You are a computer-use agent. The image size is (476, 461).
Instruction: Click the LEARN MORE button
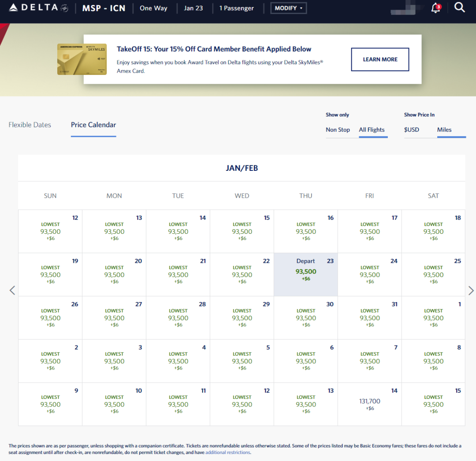click(380, 59)
